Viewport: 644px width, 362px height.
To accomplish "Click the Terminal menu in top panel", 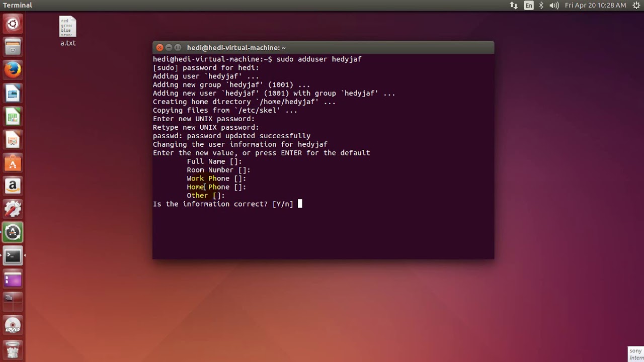I will point(18,5).
